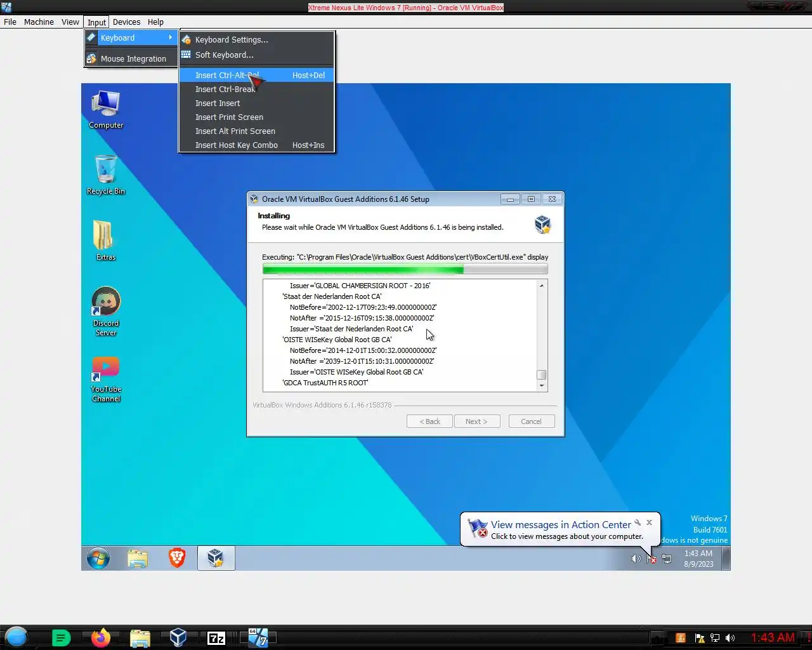Open host file manager folder icon

(140, 638)
